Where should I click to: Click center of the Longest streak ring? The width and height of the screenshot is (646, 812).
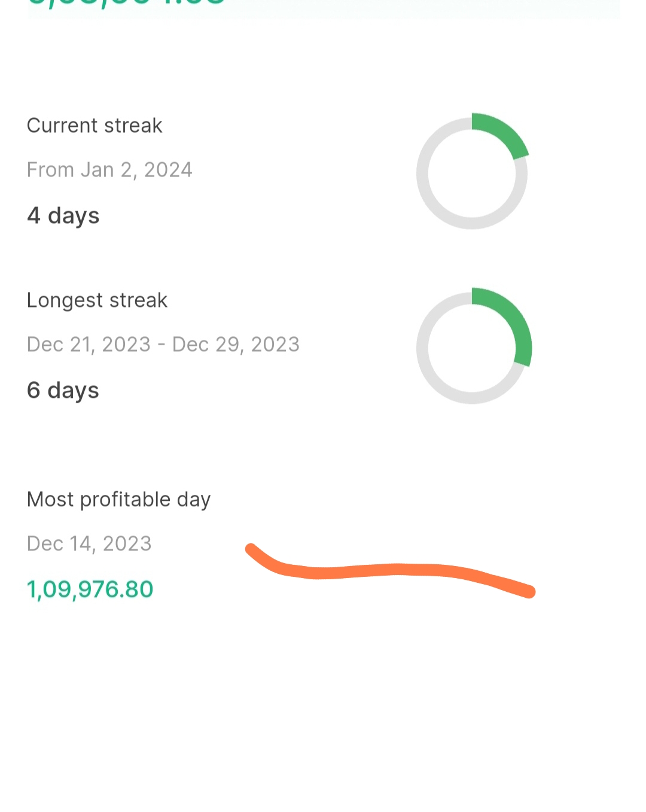pos(472,348)
